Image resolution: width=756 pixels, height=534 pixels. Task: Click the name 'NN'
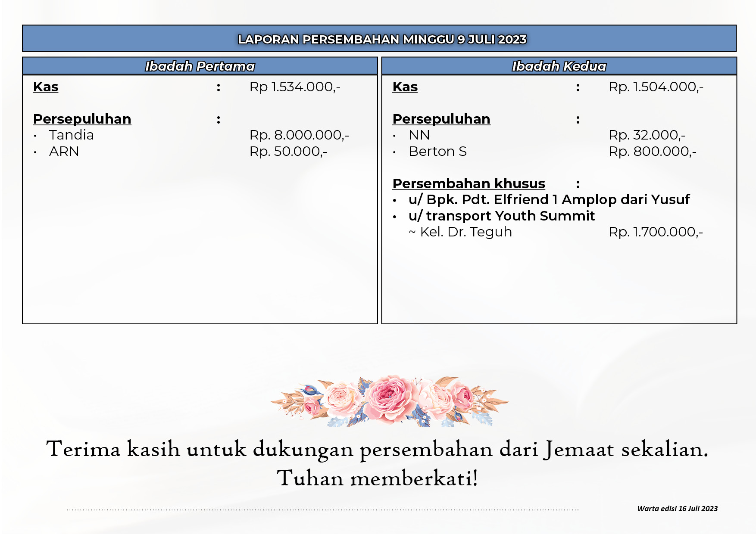419,135
